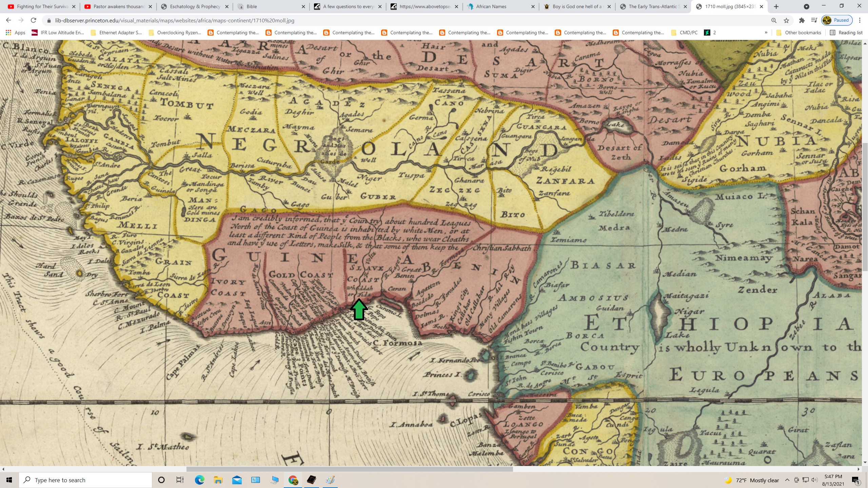Open a new browser tab
This screenshot has width=868, height=488.
[776, 6]
